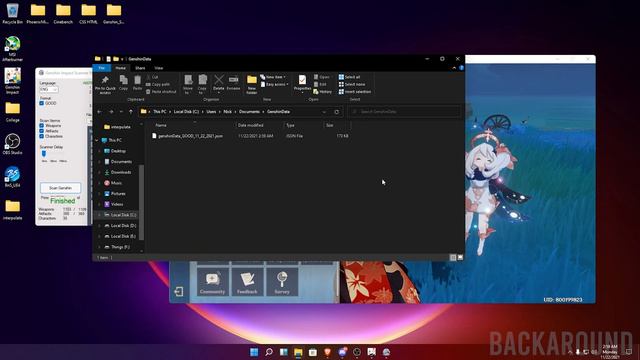The height and width of the screenshot is (360, 640).
Task: Adjust the Scanner Delay slider
Action: click(44, 153)
